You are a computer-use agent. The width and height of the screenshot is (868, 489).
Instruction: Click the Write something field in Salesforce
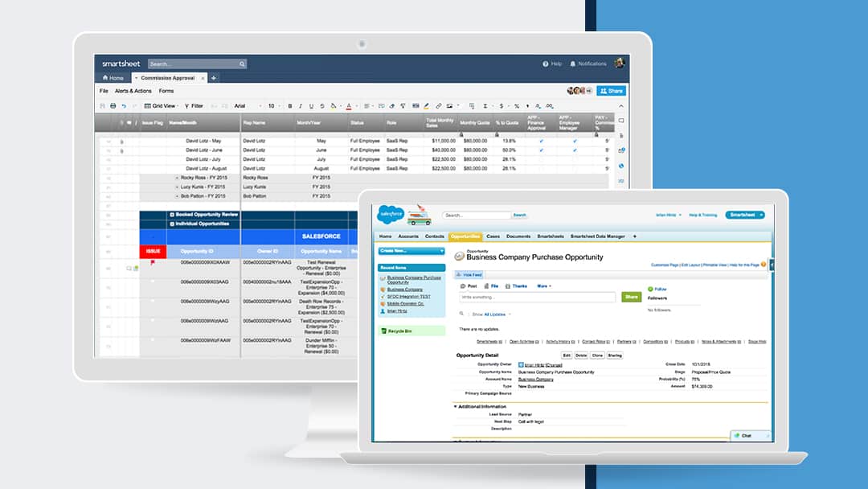pos(537,298)
